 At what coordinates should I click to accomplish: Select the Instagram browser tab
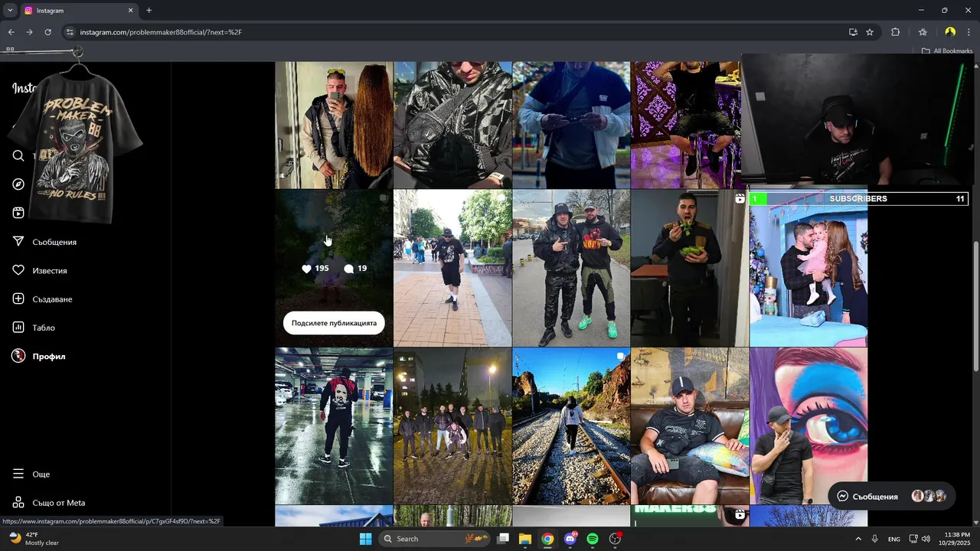tap(78, 11)
